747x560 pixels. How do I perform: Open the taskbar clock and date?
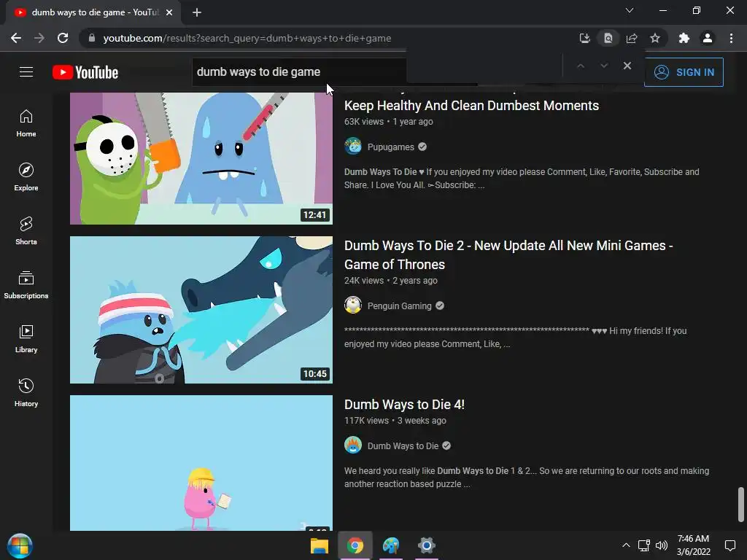pos(693,545)
